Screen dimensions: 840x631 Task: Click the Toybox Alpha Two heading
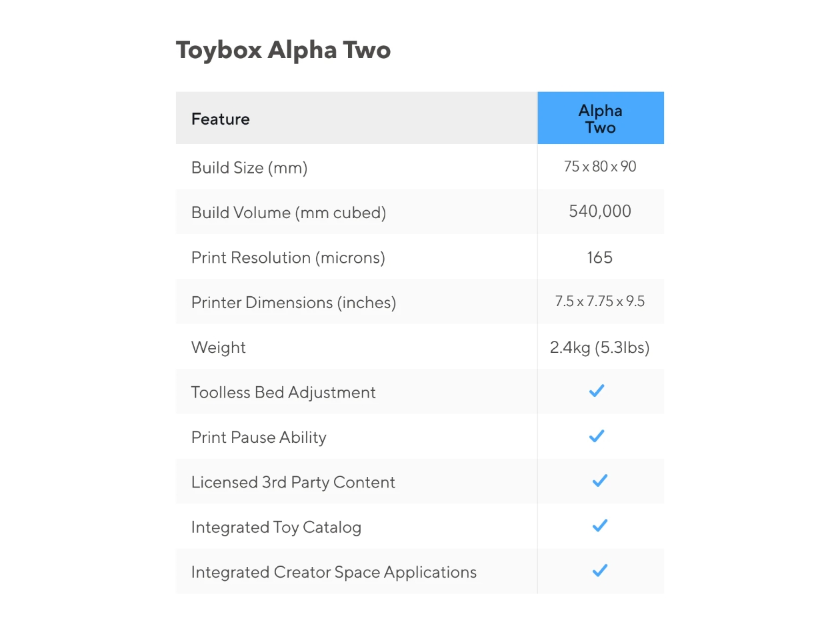[x=283, y=50]
